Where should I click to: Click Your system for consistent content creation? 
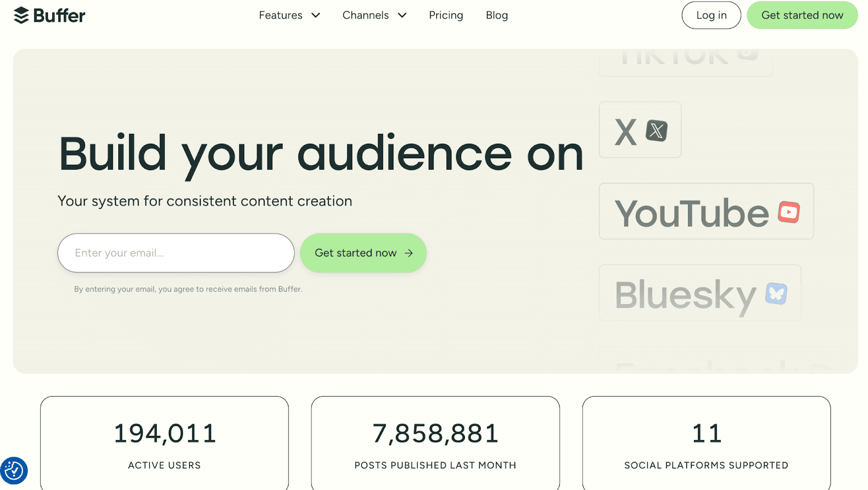tap(205, 201)
